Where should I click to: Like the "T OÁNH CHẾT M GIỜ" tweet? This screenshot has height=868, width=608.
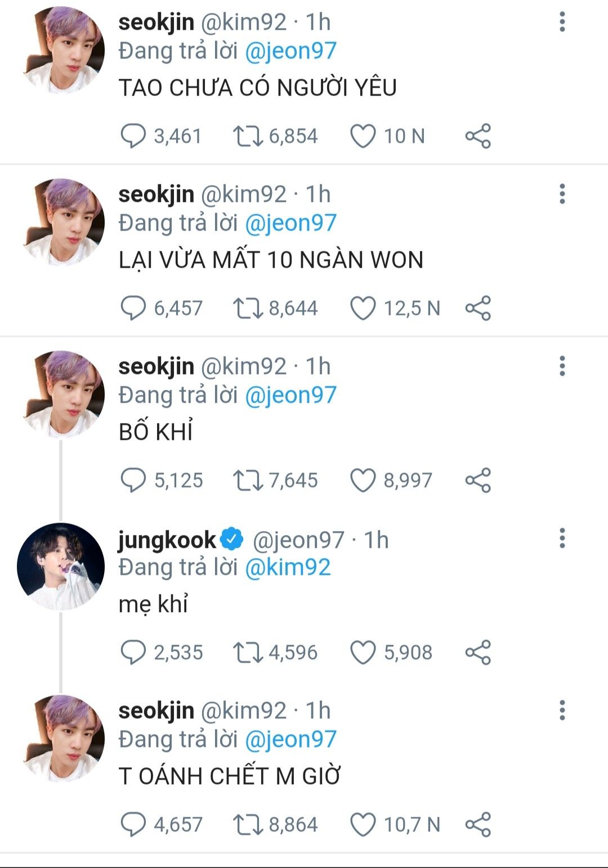[x=363, y=825]
